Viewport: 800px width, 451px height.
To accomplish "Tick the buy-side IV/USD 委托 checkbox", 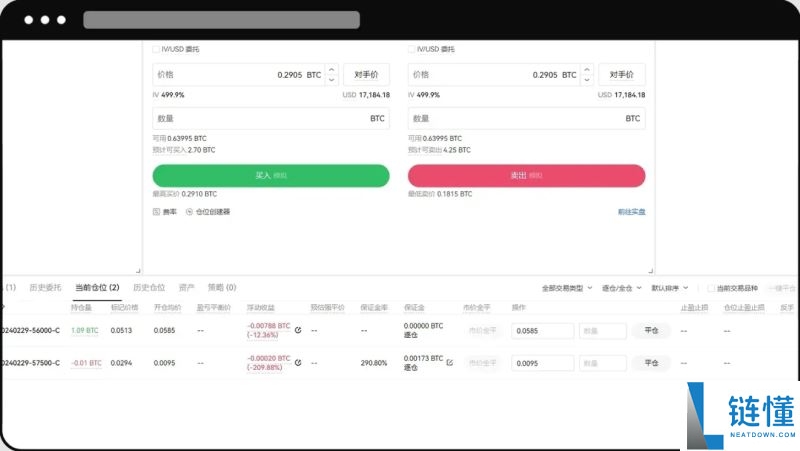I will coord(156,49).
